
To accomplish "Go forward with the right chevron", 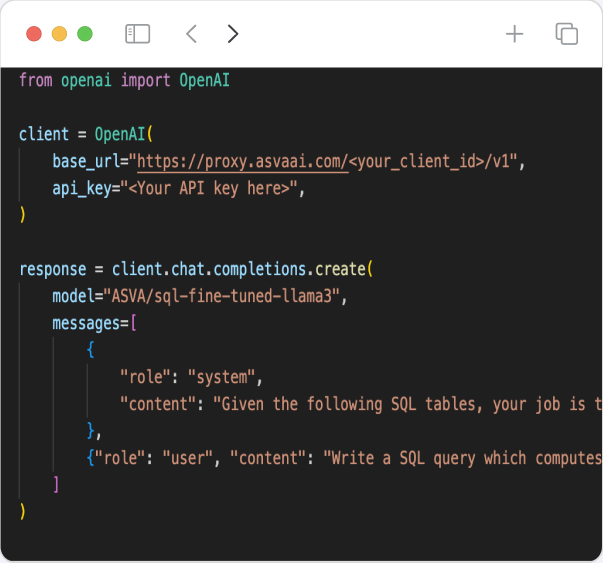I will (233, 34).
